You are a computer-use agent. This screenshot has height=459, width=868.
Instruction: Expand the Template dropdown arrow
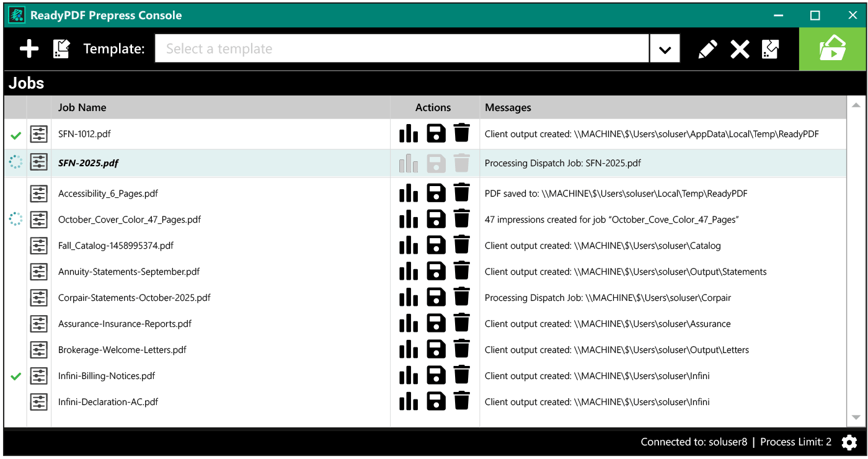tap(665, 49)
